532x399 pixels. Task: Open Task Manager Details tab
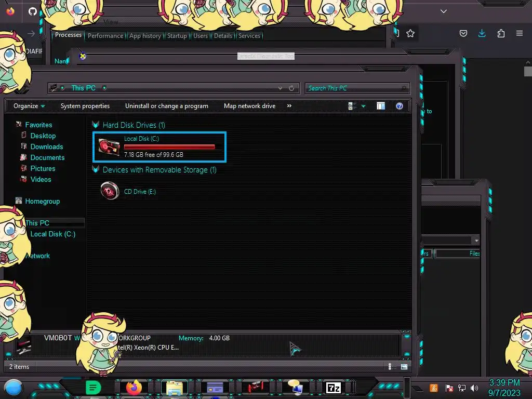click(223, 36)
